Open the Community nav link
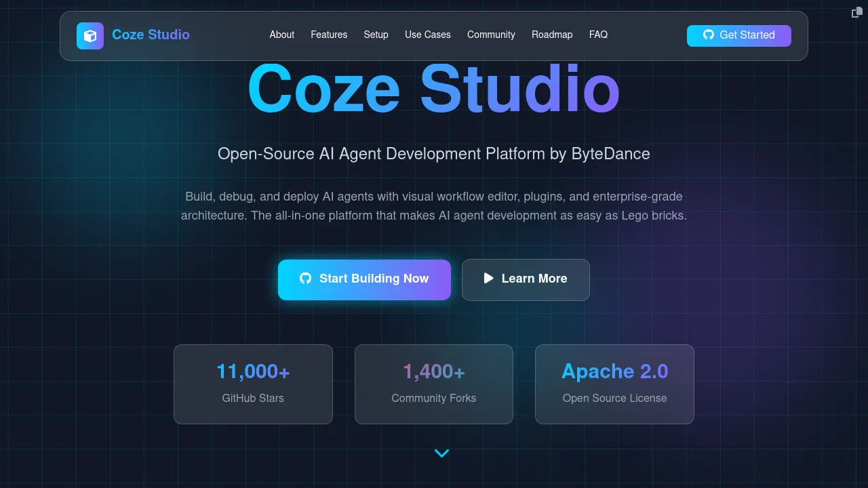The height and width of the screenshot is (488, 868). (491, 35)
